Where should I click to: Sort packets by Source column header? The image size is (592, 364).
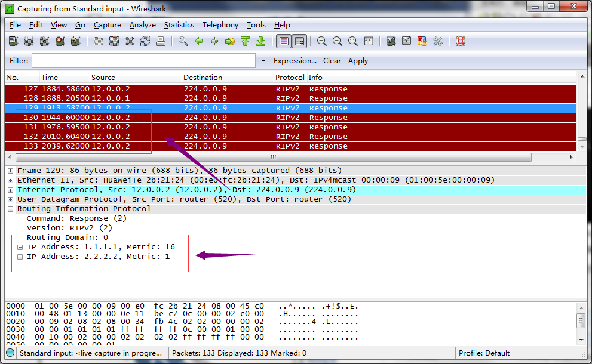point(136,78)
